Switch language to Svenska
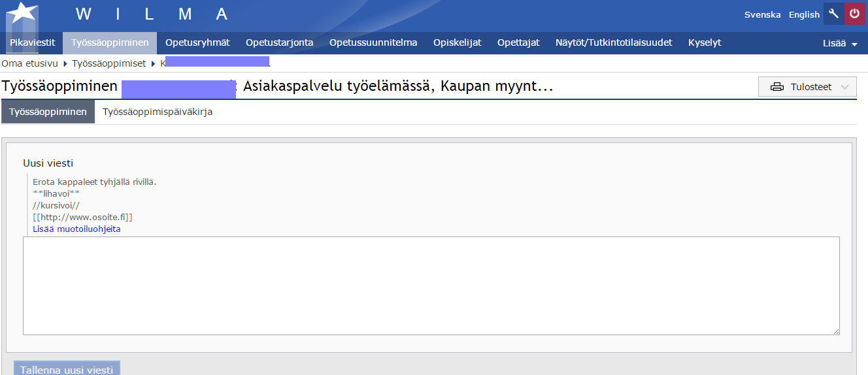868x375 pixels. [762, 14]
